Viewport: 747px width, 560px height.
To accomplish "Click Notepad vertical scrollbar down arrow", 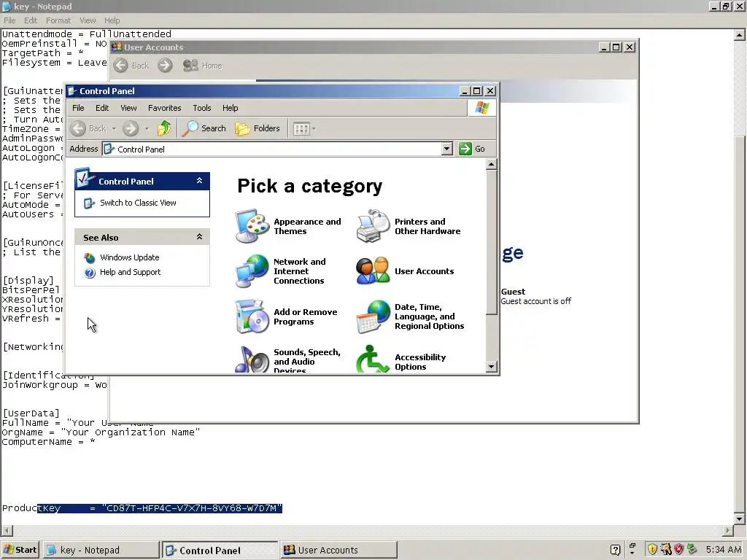I will [x=739, y=519].
